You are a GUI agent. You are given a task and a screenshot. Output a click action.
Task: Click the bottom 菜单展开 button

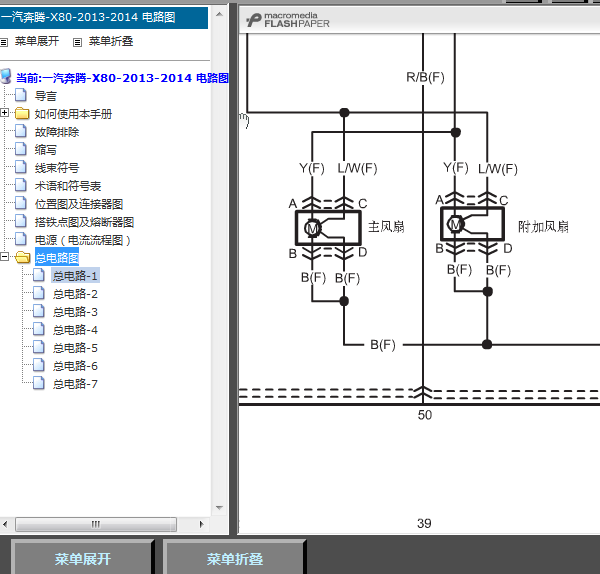tap(82, 559)
